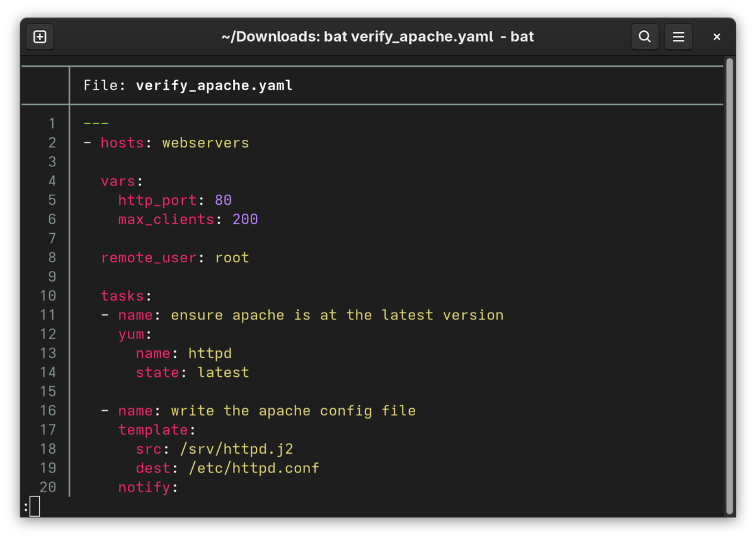Click the 'tasks' key on line 10
Image resolution: width=756 pixels, height=540 pixels.
122,296
